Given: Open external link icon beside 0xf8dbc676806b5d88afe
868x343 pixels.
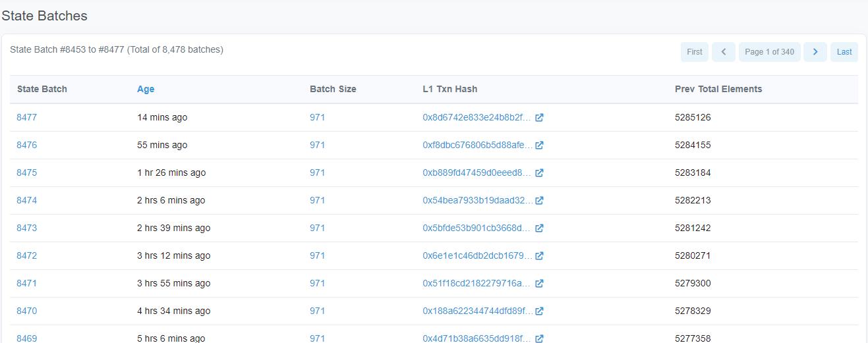Looking at the screenshot, I should pos(539,145).
